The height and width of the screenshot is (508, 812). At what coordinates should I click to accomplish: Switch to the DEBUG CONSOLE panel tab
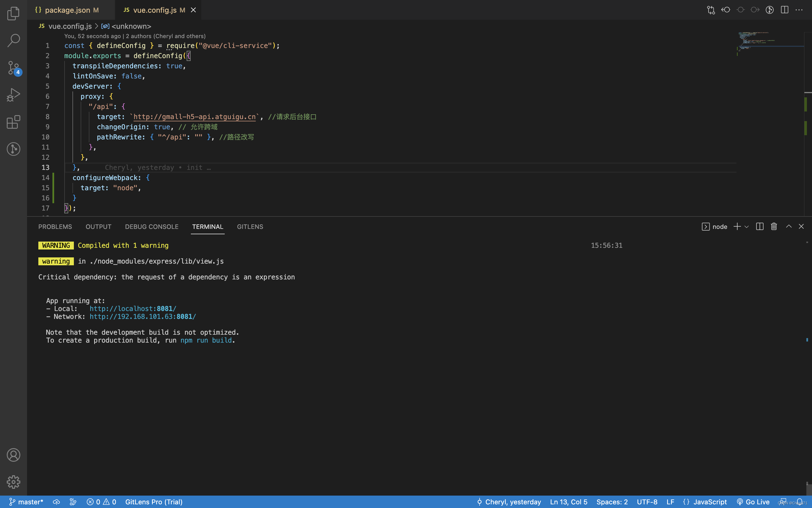[152, 227]
